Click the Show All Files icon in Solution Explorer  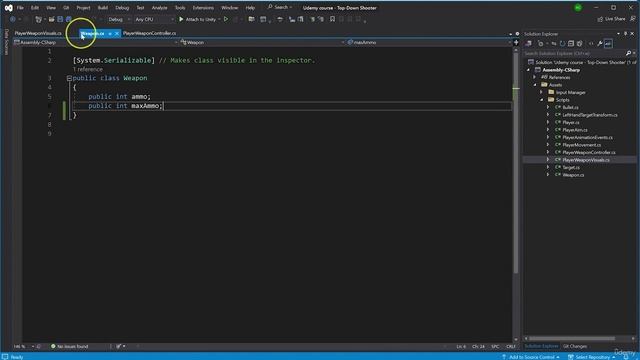click(x=580, y=44)
